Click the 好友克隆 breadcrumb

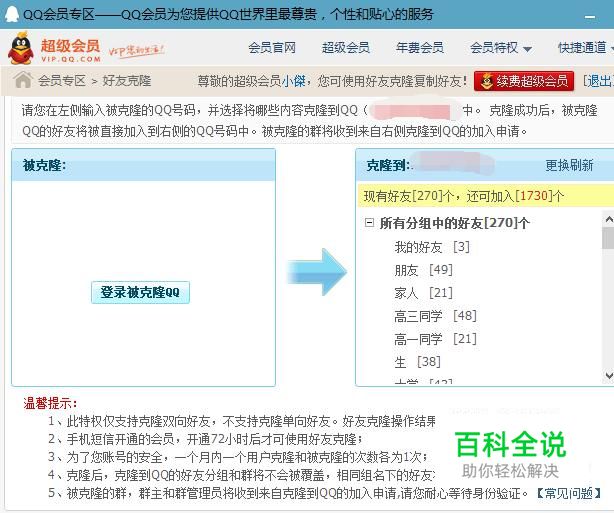tap(126, 81)
